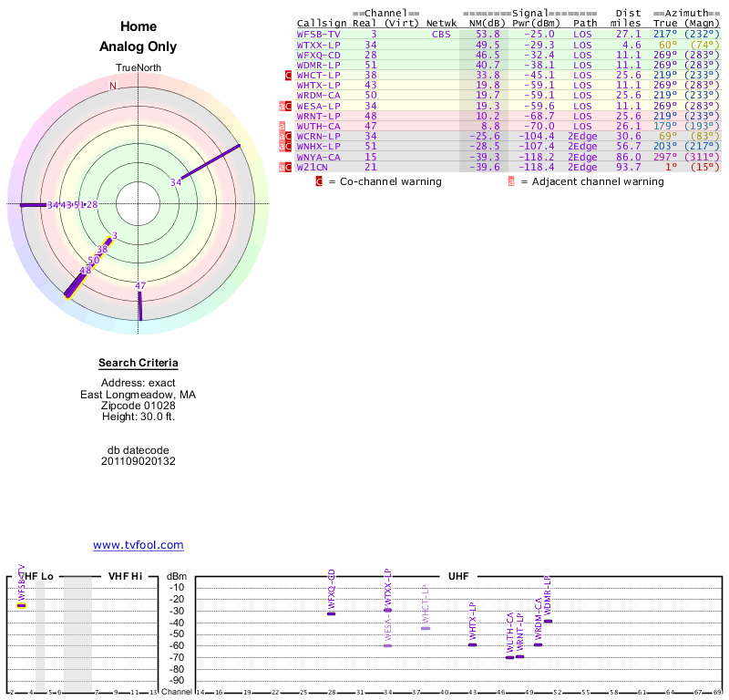The height and width of the screenshot is (700, 729).
Task: Click the Pwr(dBm) column header
Action: 537,24
